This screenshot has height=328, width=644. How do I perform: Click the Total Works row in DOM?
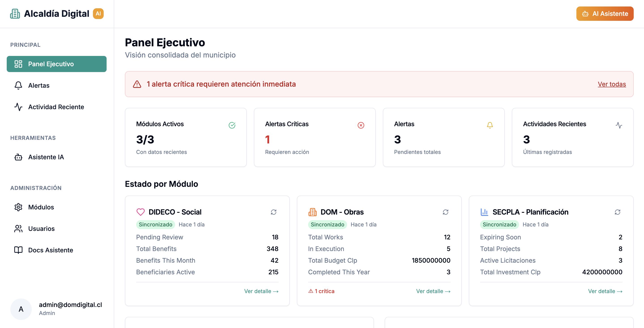[379, 237]
